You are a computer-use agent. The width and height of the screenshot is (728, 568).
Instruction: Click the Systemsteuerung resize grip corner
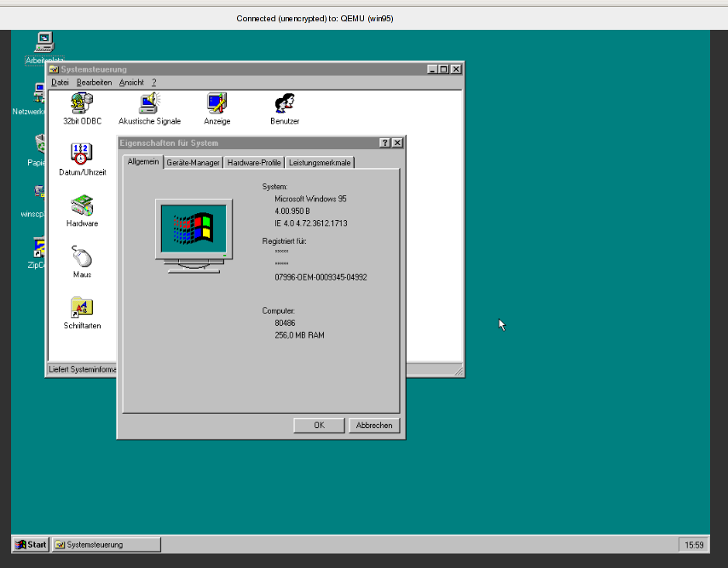pyautogui.click(x=459, y=371)
